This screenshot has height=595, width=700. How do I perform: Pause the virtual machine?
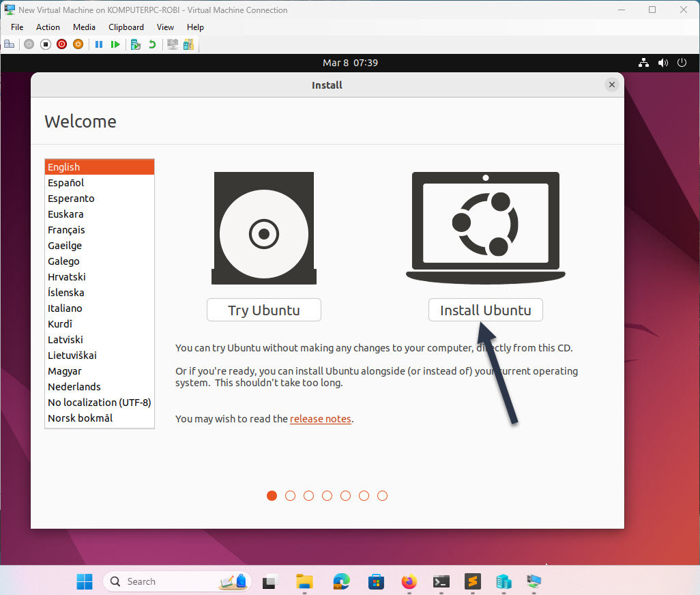point(99,44)
